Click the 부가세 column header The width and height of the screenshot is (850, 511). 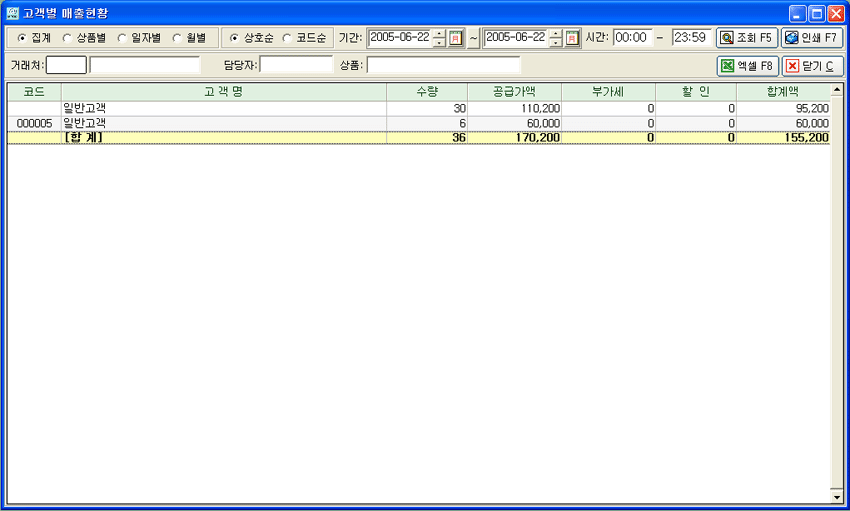(x=608, y=92)
